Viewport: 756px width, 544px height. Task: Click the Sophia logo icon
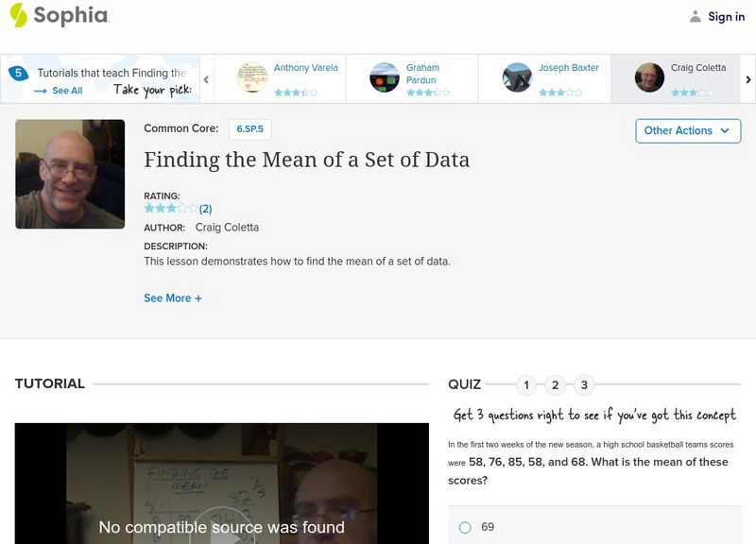pyautogui.click(x=18, y=15)
